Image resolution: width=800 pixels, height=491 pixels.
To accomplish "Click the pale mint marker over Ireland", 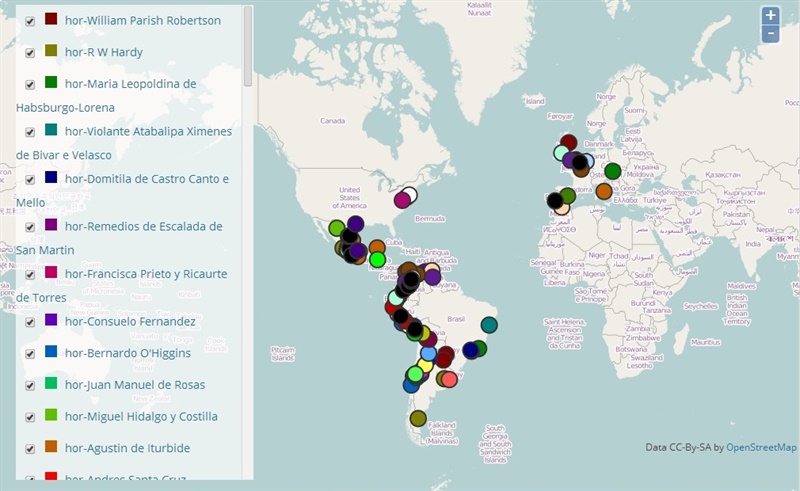I will (561, 153).
